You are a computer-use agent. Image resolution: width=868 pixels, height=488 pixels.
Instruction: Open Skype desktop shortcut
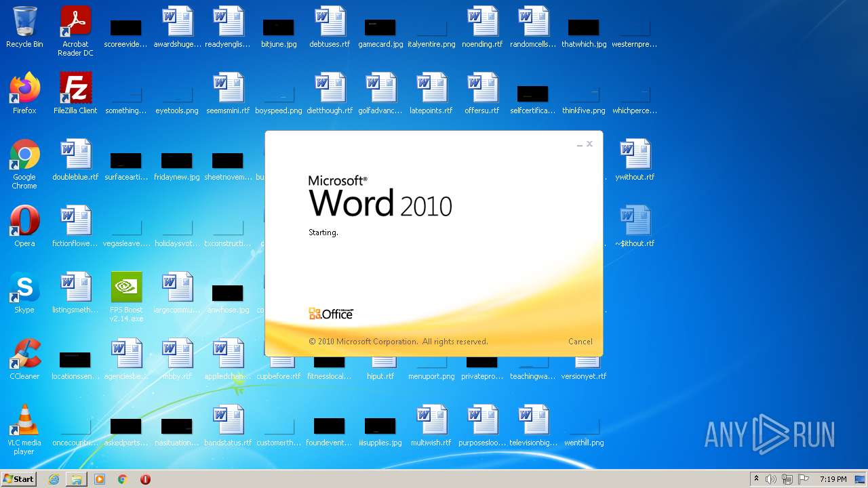24,287
